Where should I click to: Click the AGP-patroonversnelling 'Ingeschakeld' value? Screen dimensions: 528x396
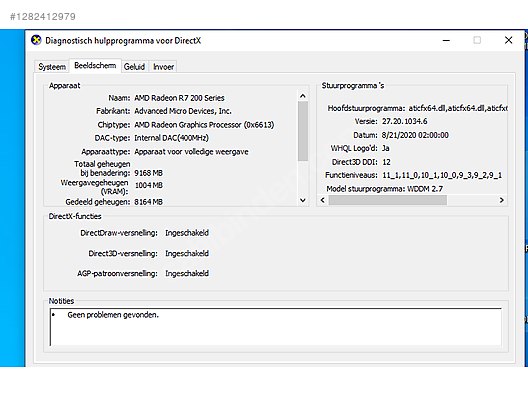[187, 273]
